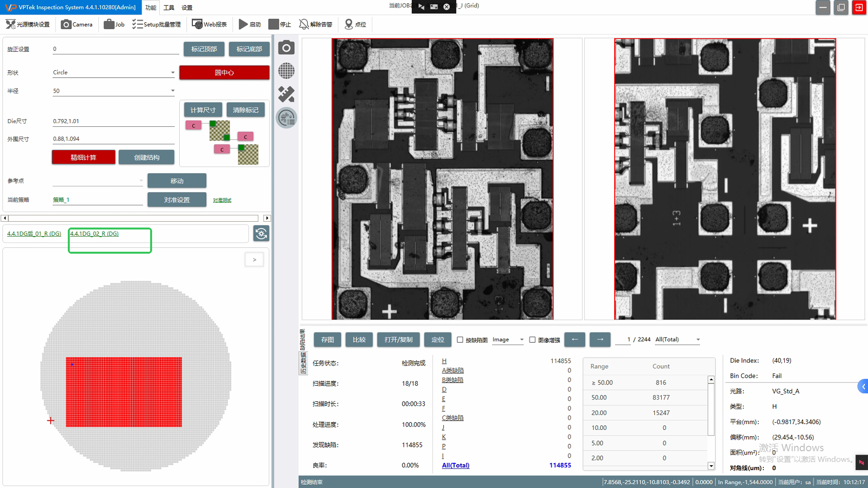Screen dimensions: 868x488
Task: Stop inspection with 停止
Action: point(280,24)
